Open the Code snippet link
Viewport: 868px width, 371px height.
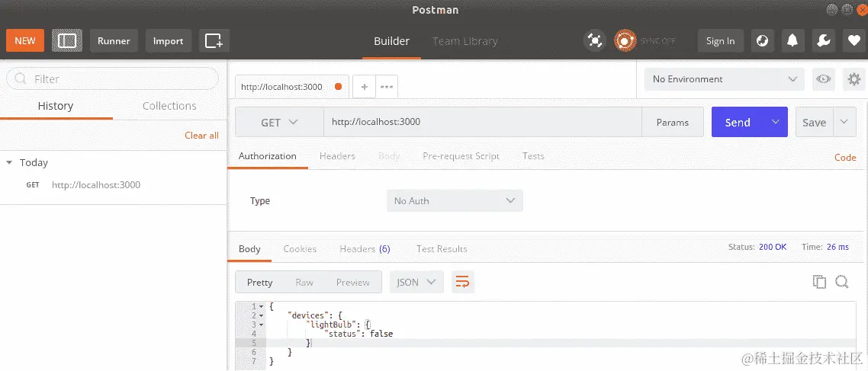[845, 158]
